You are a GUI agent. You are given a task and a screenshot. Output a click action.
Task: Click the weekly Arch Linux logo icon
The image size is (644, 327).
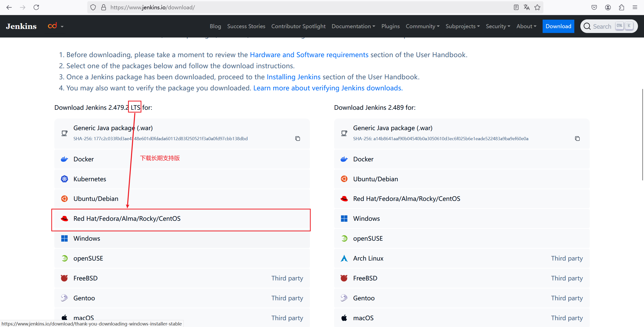[344, 258]
